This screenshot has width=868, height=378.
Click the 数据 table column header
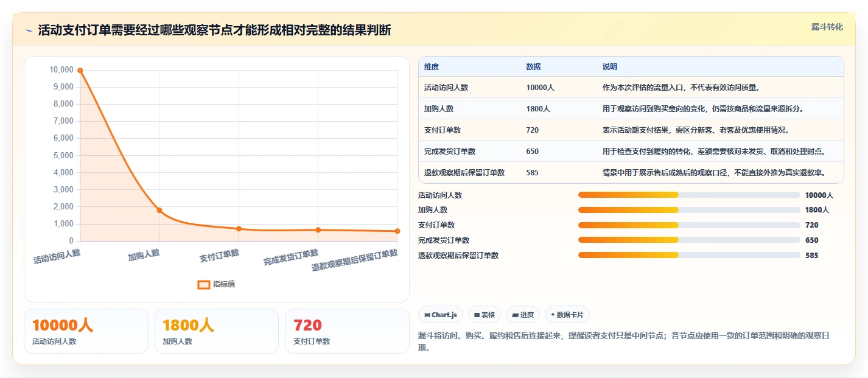[x=533, y=66]
